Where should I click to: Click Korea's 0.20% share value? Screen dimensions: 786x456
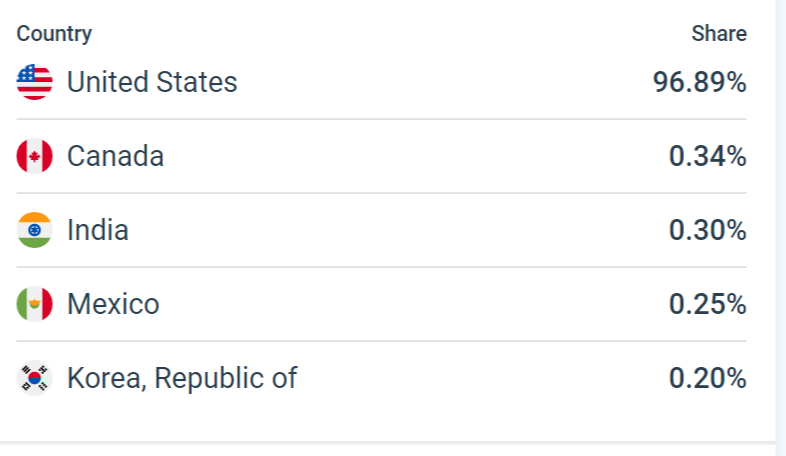pos(708,378)
